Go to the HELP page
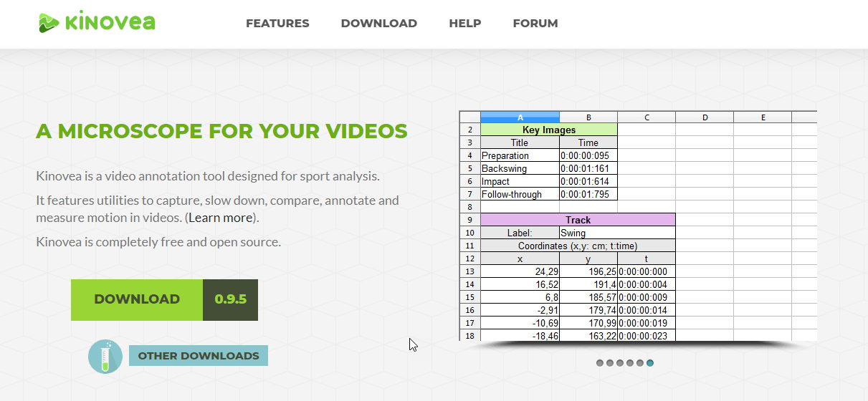868x401 pixels. coord(465,23)
